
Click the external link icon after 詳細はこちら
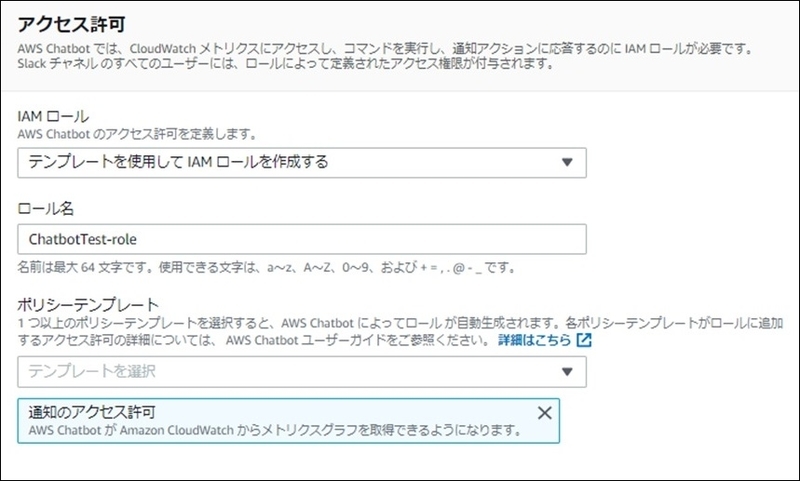coord(584,340)
